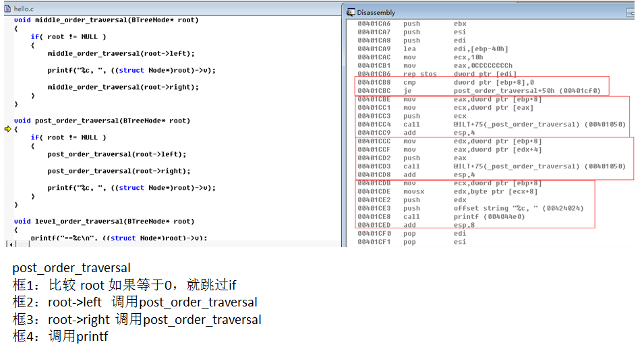Viewport: 644px width, 359px height.
Task: Select disassembly row 00401CE2 push edx
Action: (412, 200)
